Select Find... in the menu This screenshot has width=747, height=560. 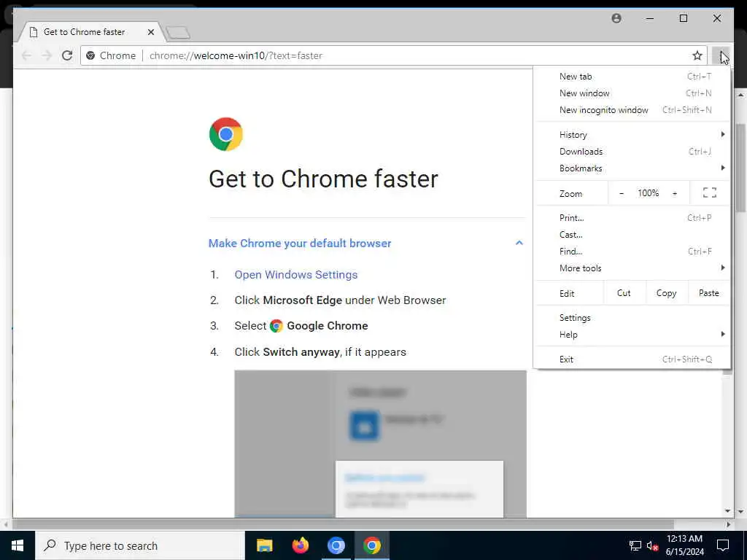point(632,252)
